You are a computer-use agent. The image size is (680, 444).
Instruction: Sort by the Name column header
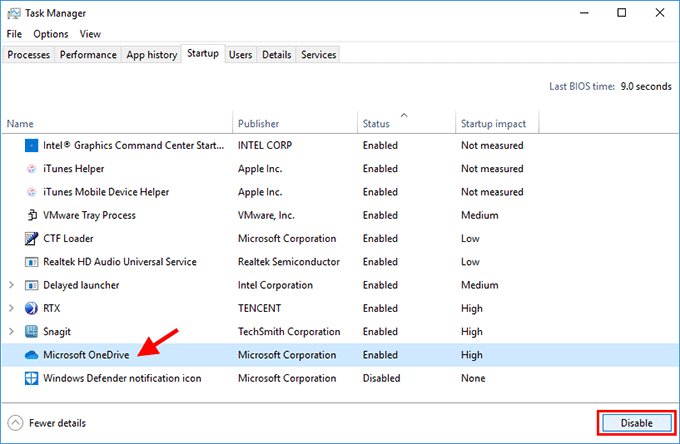point(117,124)
